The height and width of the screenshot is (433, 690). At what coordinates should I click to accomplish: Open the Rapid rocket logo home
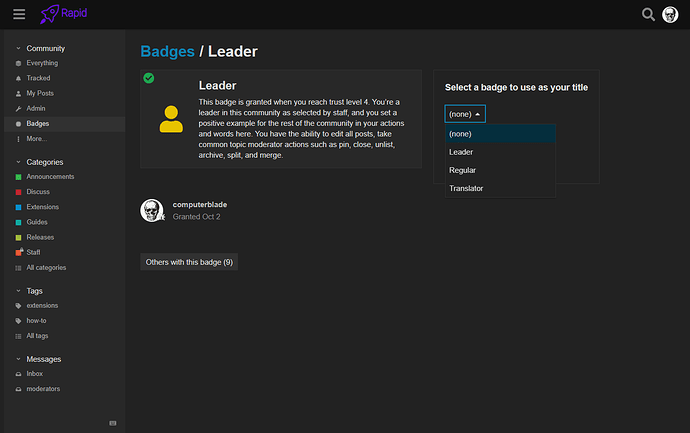click(x=63, y=14)
